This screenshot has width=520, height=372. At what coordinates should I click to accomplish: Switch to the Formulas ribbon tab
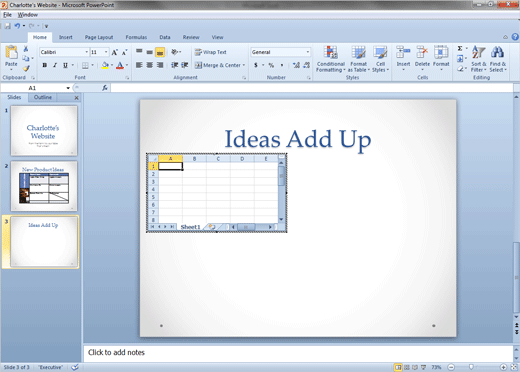coord(136,37)
